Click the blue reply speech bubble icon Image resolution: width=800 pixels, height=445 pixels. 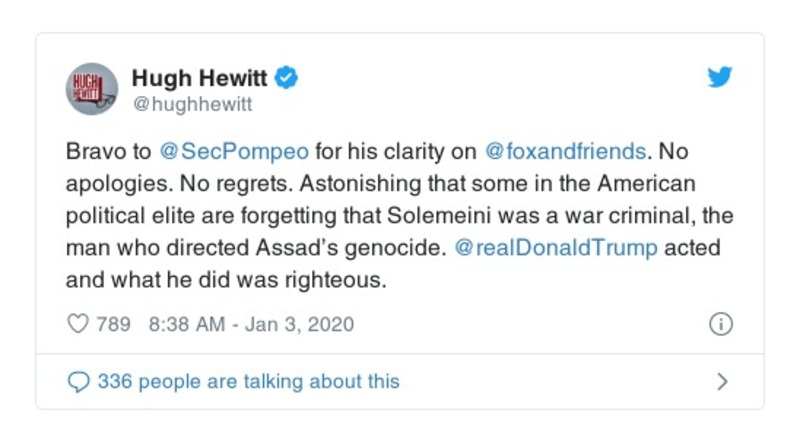pos(77,381)
